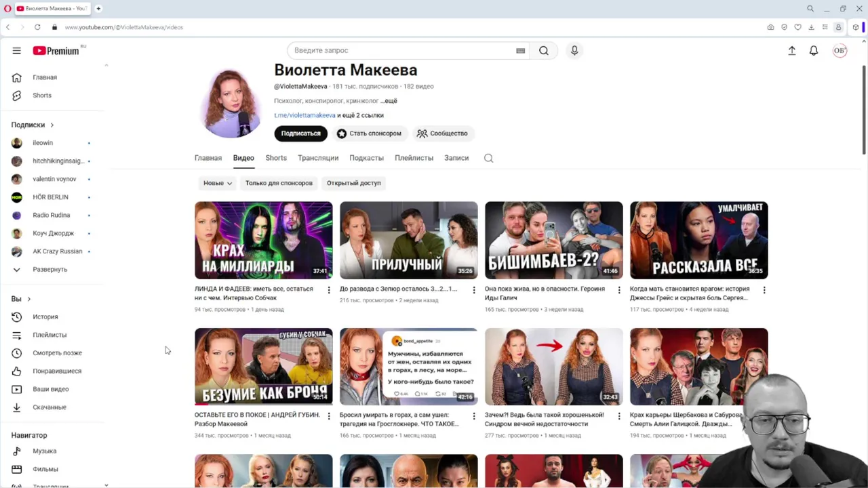Open the Новые sort dropdown

pos(218,183)
